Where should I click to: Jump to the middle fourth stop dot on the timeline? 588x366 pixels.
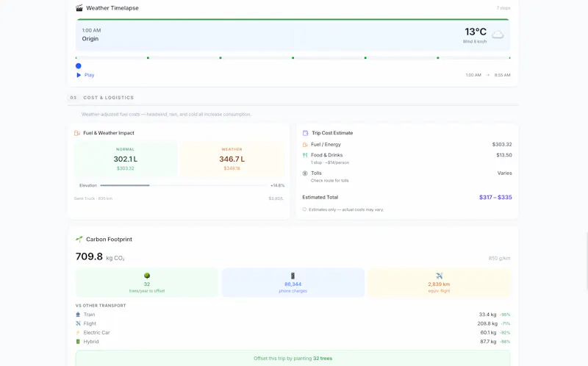(x=293, y=58)
